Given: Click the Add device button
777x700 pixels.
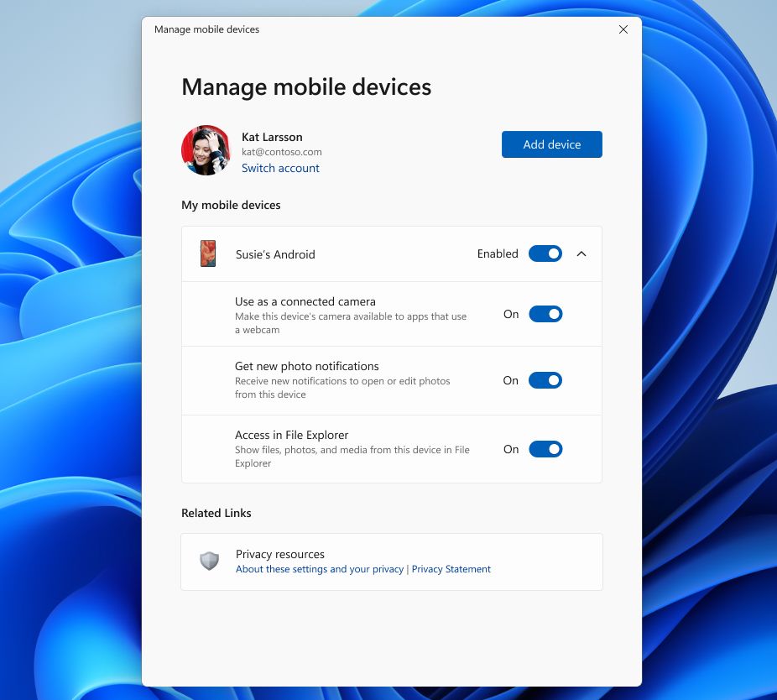Looking at the screenshot, I should pos(551,144).
